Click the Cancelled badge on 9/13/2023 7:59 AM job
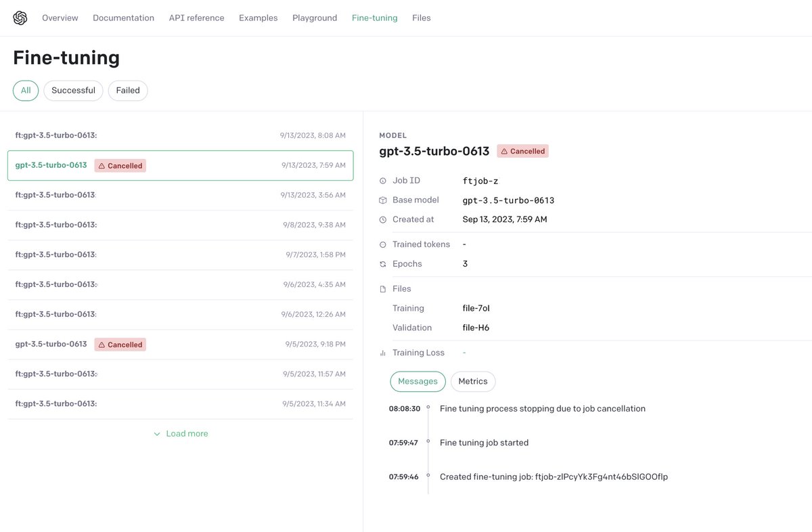This screenshot has width=812, height=532. [x=120, y=165]
